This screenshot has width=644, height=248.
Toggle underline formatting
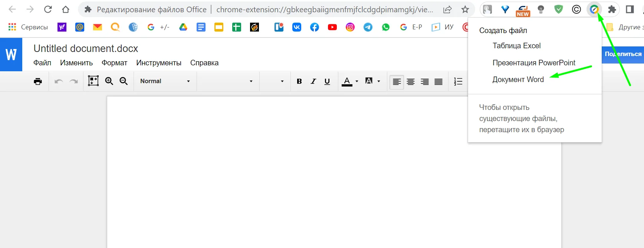[327, 81]
